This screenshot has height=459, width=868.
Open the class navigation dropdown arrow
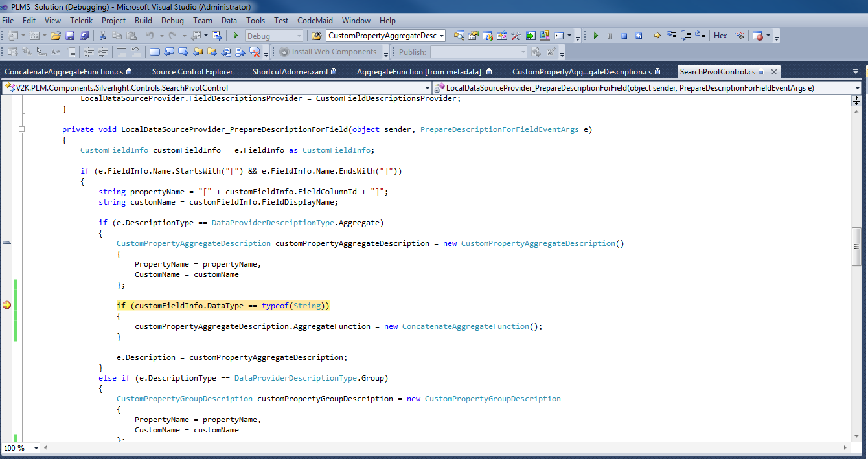(428, 87)
